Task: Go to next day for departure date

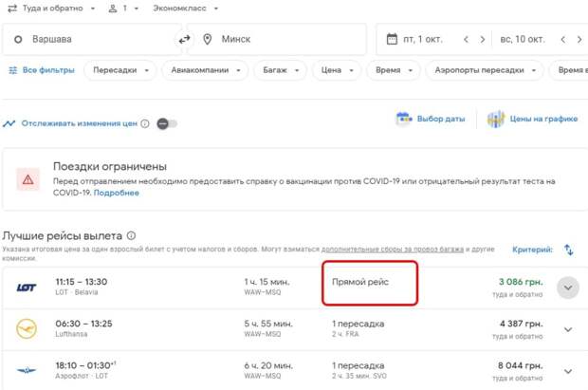Action: 484,40
